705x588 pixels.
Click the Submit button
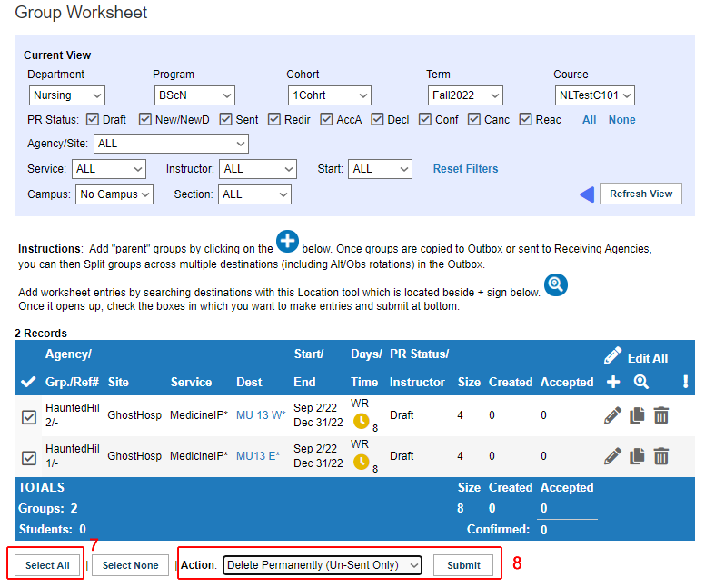point(463,565)
